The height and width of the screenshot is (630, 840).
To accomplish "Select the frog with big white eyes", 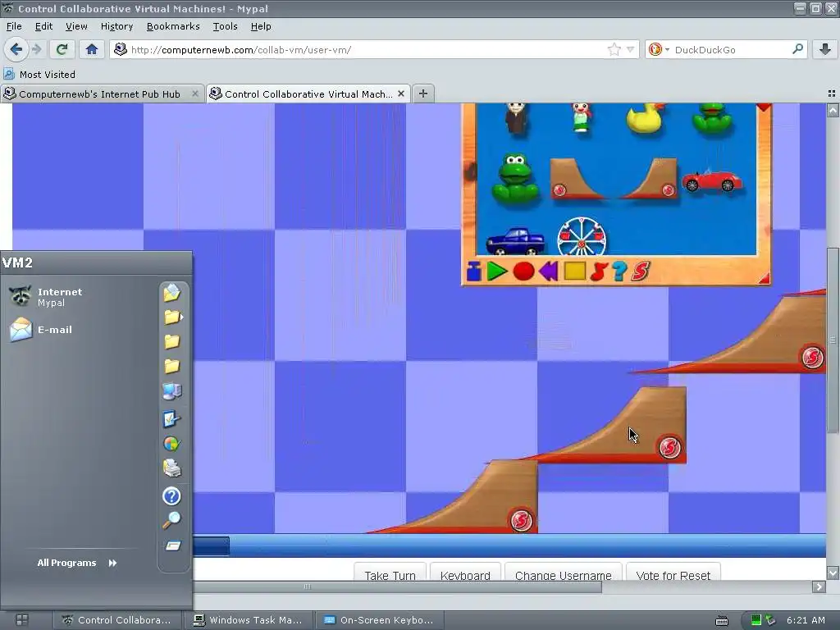I will pos(515,180).
